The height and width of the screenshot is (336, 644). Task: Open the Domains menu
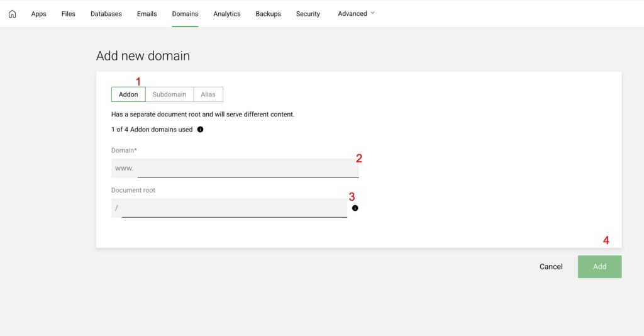pyautogui.click(x=185, y=14)
